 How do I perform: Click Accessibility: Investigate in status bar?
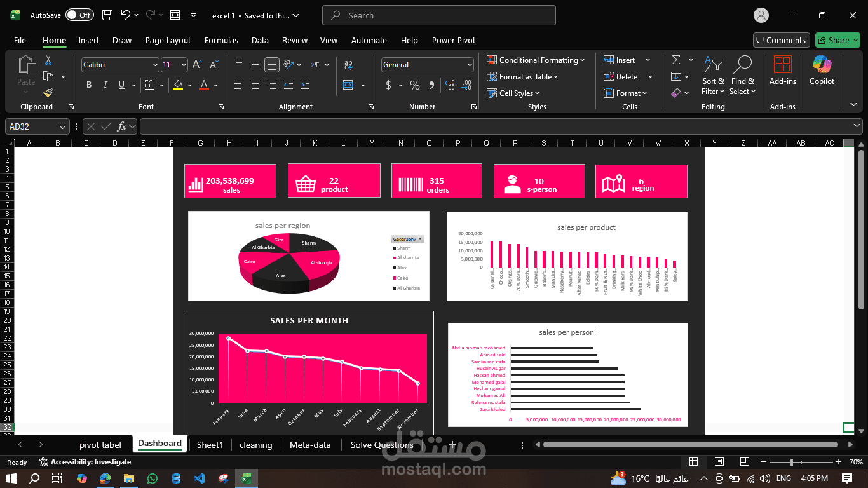[x=85, y=462]
